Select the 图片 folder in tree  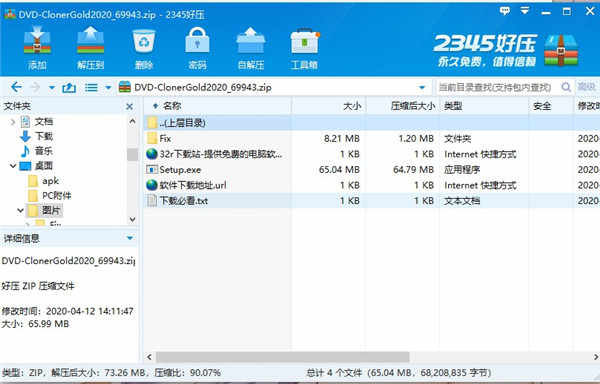(51, 210)
